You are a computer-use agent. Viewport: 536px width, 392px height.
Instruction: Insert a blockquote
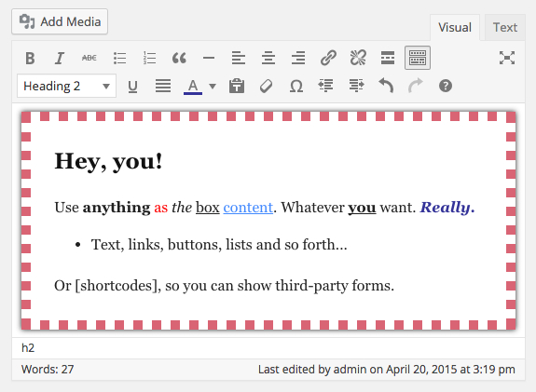(x=179, y=58)
